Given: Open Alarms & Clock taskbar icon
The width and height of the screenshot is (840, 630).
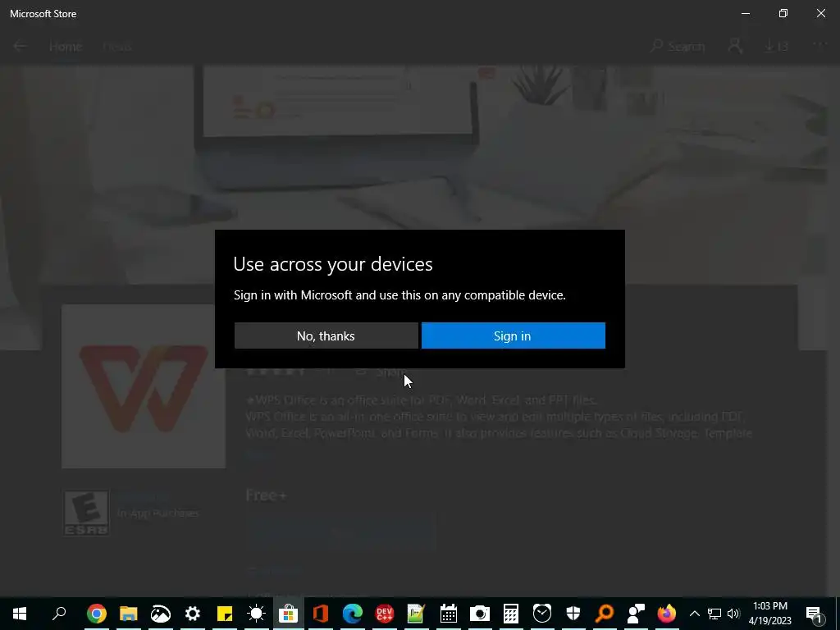Looking at the screenshot, I should (542, 614).
